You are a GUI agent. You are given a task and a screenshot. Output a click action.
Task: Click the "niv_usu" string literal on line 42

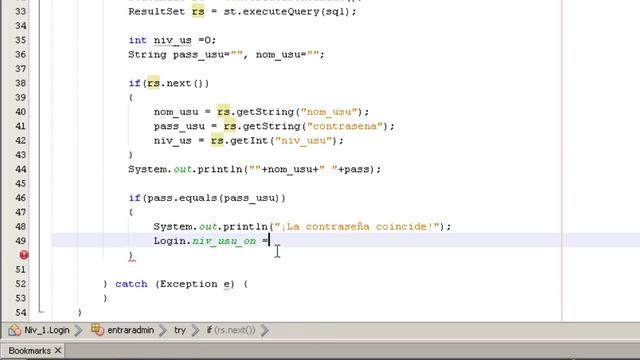coord(303,140)
